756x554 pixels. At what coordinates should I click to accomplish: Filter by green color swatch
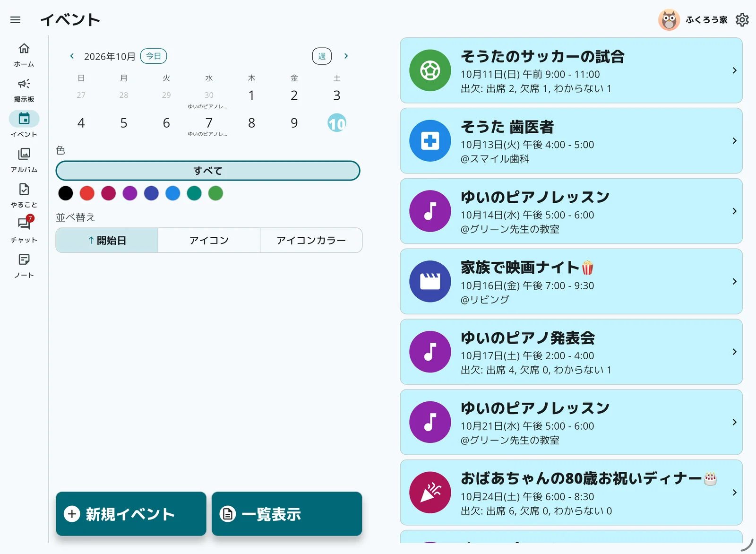click(x=215, y=193)
